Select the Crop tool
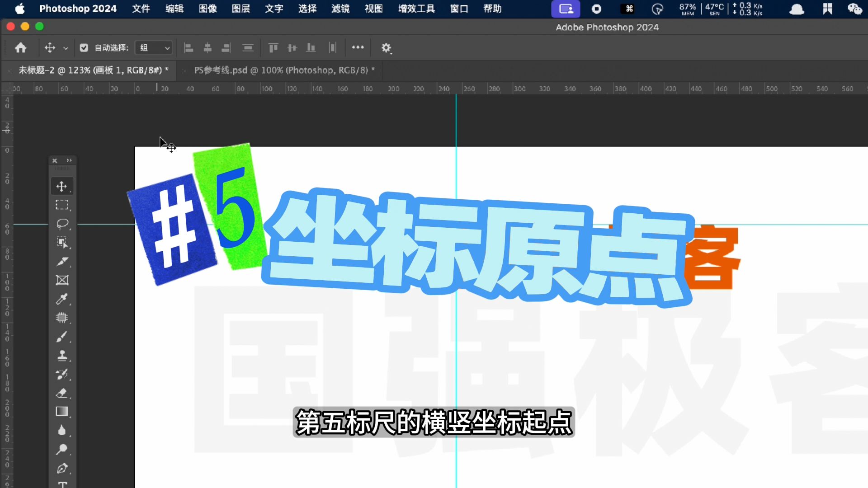This screenshot has height=488, width=868. tap(62, 261)
